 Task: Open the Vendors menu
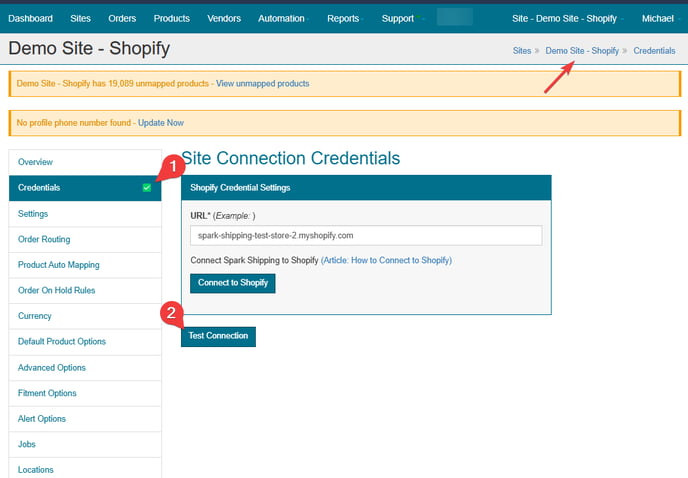click(x=224, y=18)
